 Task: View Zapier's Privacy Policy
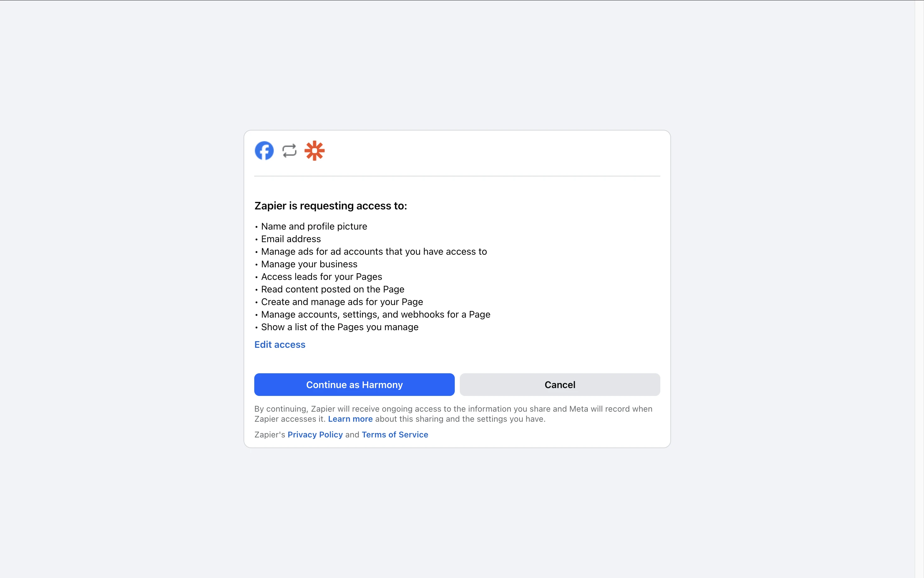coord(315,435)
